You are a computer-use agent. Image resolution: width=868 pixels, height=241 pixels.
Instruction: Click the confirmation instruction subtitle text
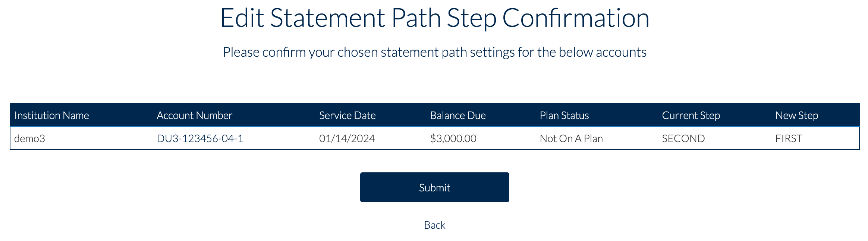click(434, 52)
